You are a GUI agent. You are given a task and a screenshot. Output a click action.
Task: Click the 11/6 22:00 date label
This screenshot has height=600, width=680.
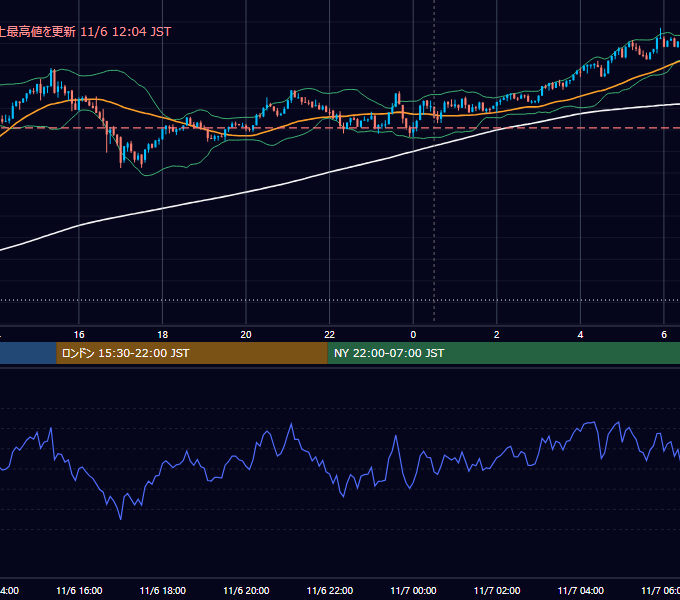[330, 590]
